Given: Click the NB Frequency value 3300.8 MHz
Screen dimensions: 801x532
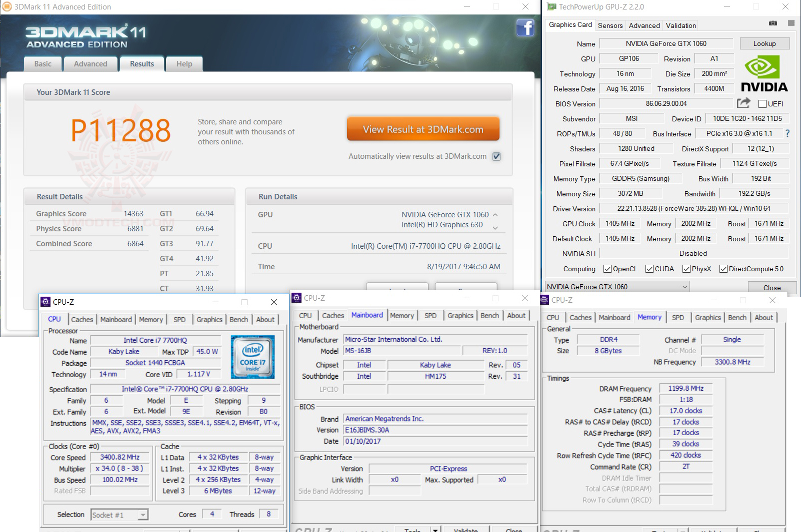Looking at the screenshot, I should coord(732,362).
